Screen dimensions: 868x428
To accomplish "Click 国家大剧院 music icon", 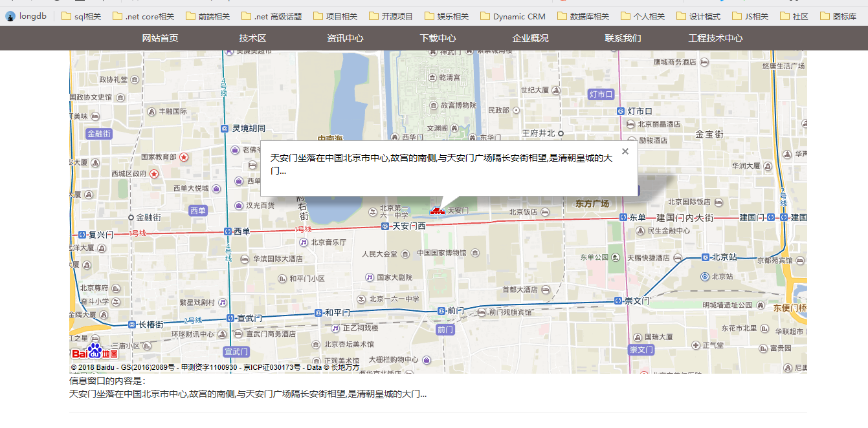I will tap(370, 277).
